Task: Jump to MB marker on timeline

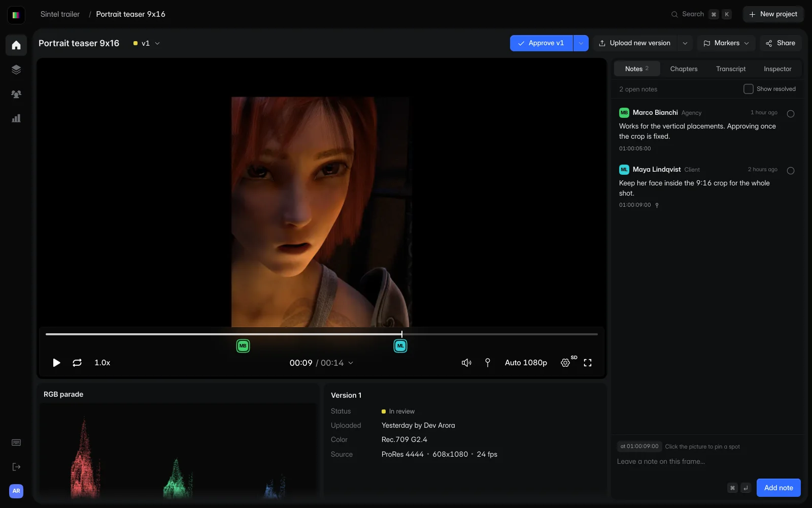Action: [x=243, y=346]
